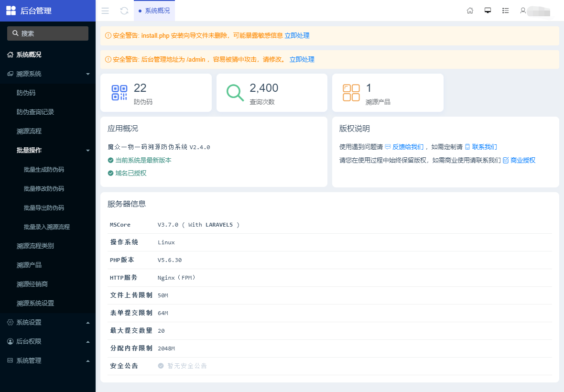Click the user avatar icon
564x392 pixels.
tap(523, 11)
